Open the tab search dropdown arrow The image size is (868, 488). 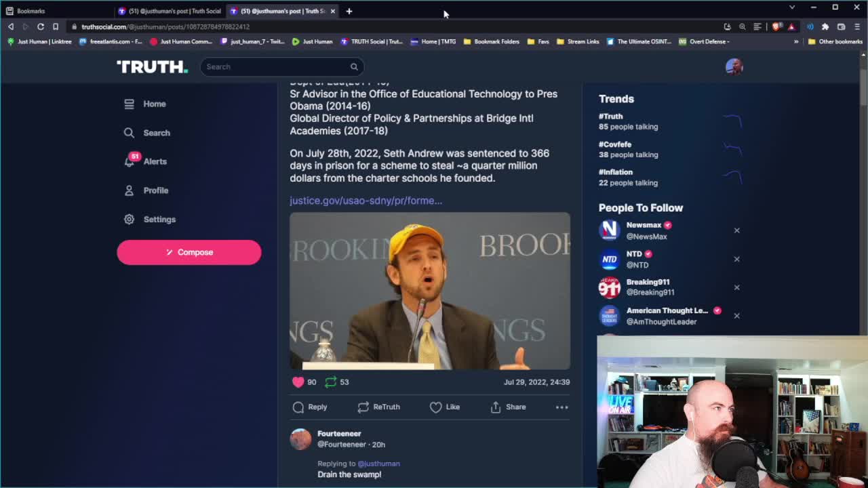[x=791, y=7]
